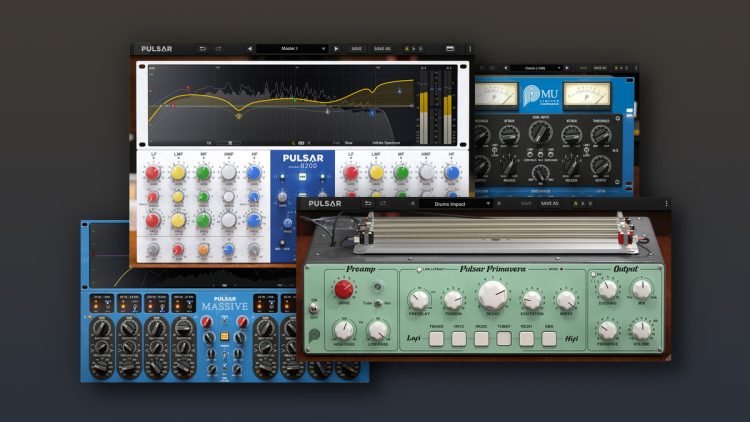Click the Pulsar 8200 center link button

coord(302,177)
